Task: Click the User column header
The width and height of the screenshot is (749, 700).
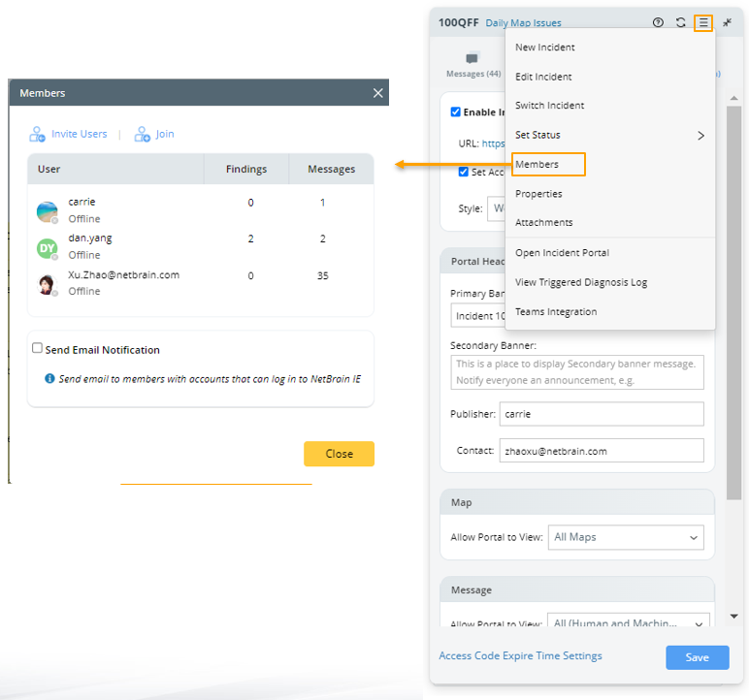Action: pos(115,169)
